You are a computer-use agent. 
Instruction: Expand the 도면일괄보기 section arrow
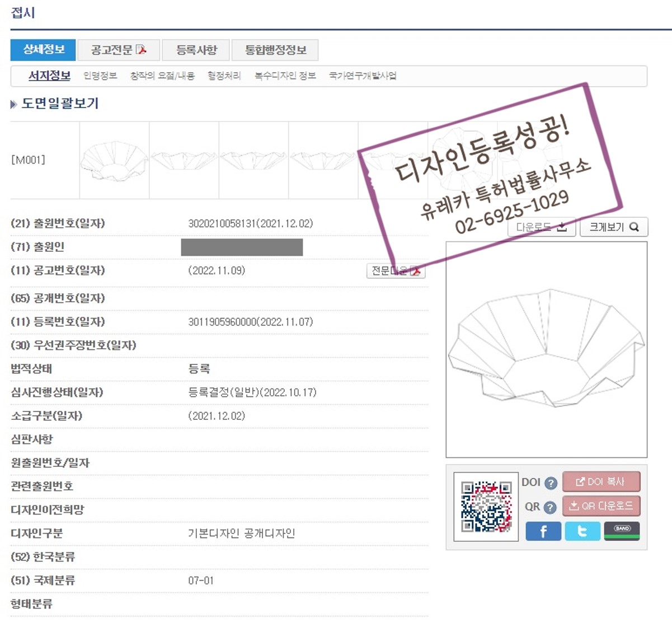click(x=14, y=104)
